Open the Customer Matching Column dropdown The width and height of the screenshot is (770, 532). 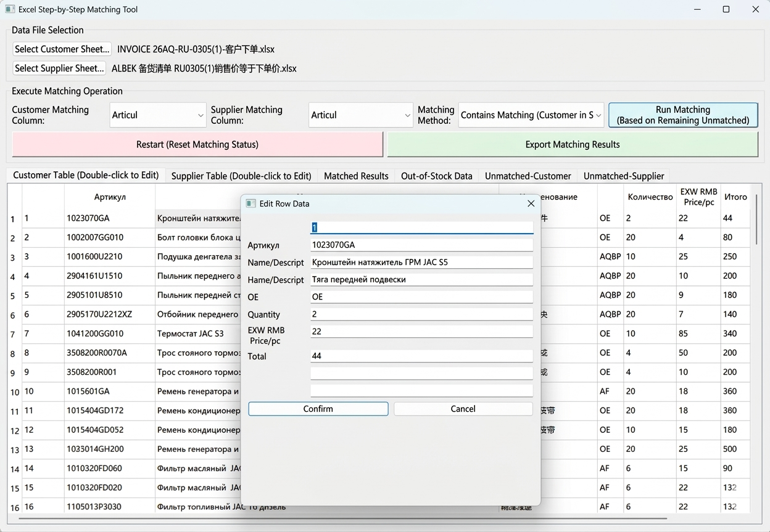tap(158, 115)
